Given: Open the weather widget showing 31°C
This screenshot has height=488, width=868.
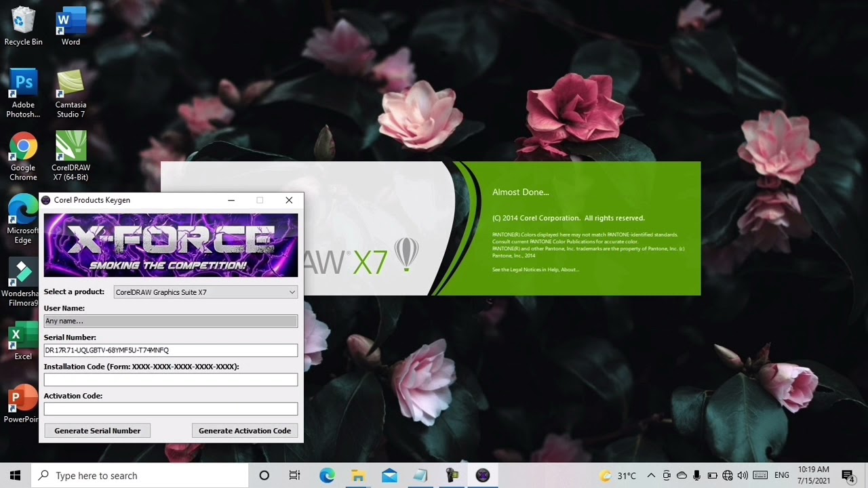Looking at the screenshot, I should [618, 476].
